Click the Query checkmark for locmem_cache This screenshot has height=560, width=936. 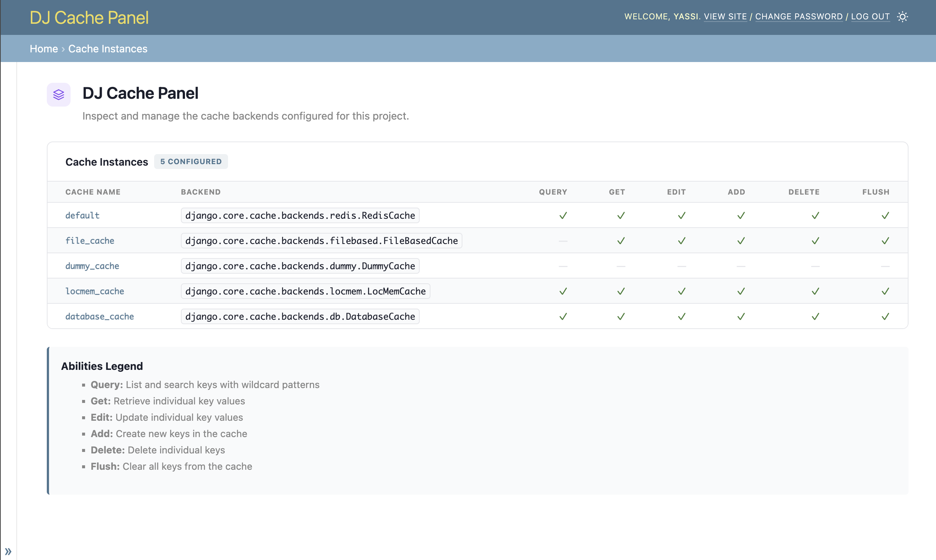tap(563, 291)
